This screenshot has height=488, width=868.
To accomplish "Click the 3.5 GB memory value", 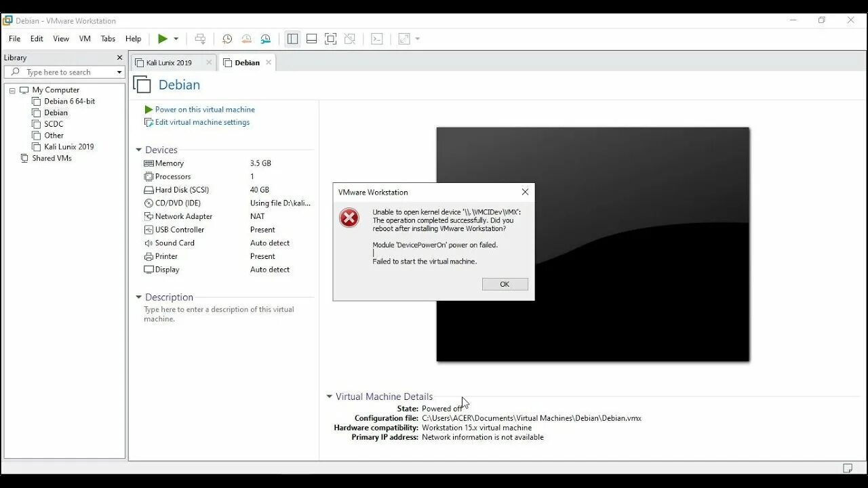I will [x=260, y=163].
